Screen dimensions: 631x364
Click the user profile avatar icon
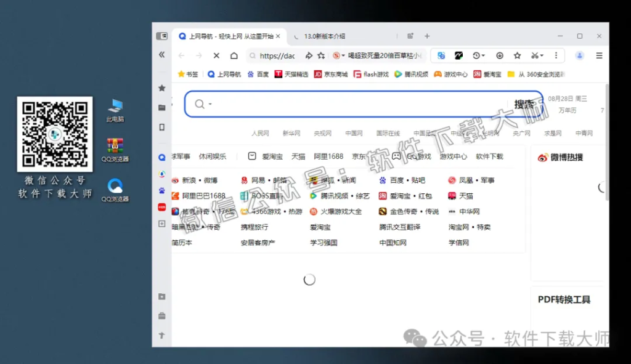click(579, 55)
